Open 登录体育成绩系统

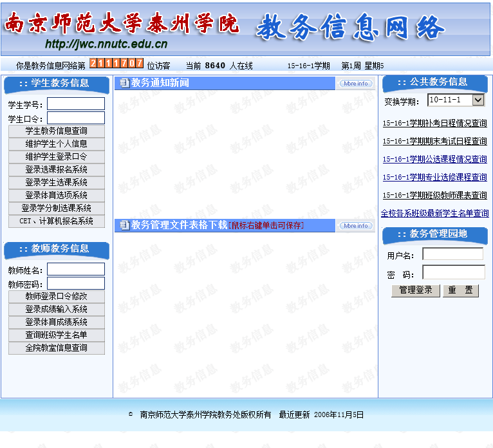pyautogui.click(x=57, y=322)
